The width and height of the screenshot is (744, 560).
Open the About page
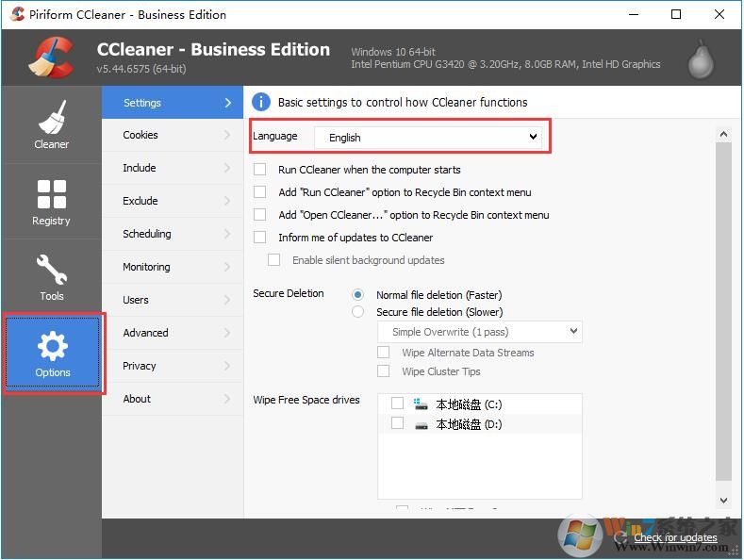(137, 399)
